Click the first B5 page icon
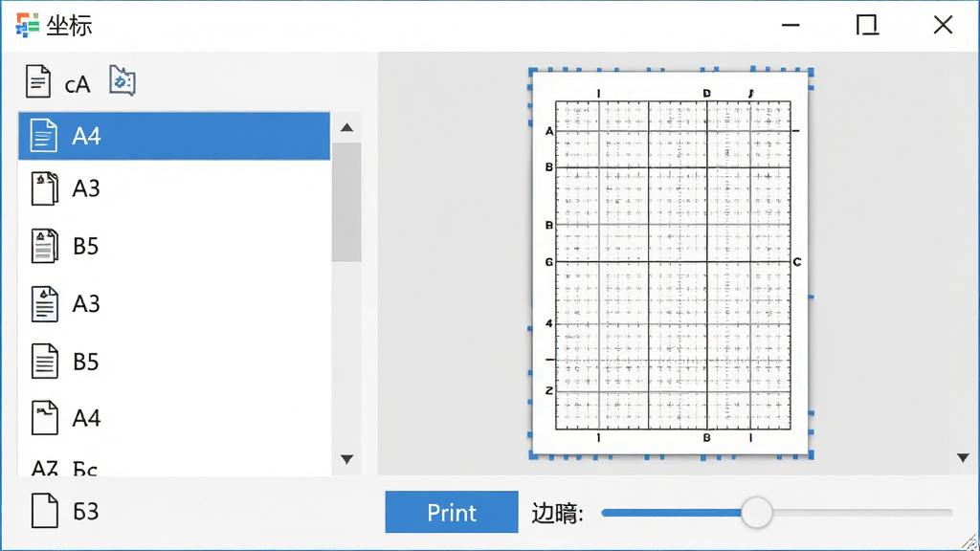This screenshot has height=551, width=980. pyautogui.click(x=44, y=246)
